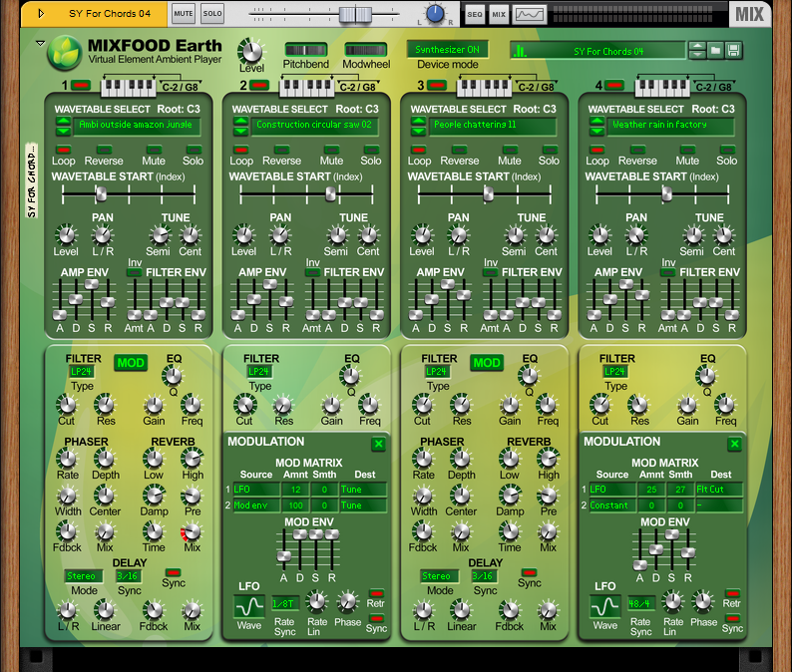Close the layer 2 Modulation panel
792x672 pixels.
(379, 444)
